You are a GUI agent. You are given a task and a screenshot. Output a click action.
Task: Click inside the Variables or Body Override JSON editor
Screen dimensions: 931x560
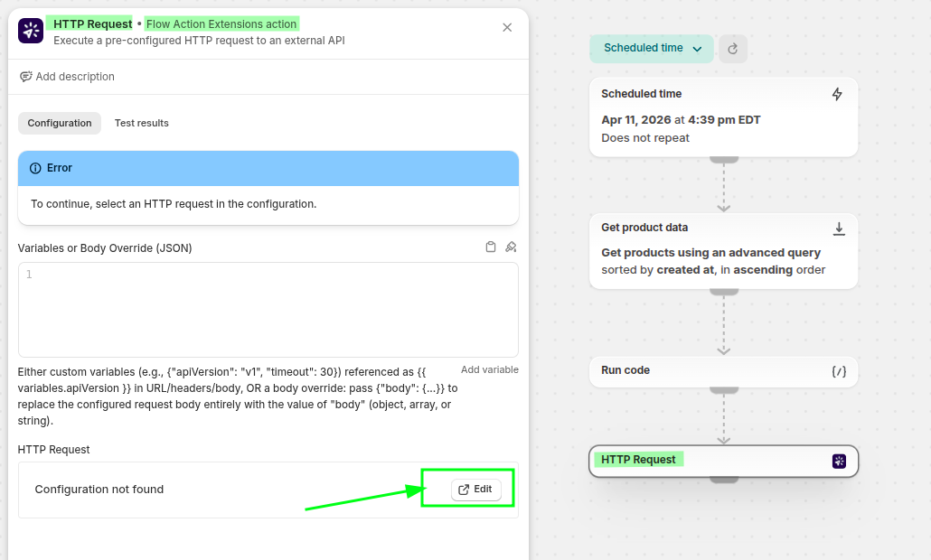[x=268, y=310]
